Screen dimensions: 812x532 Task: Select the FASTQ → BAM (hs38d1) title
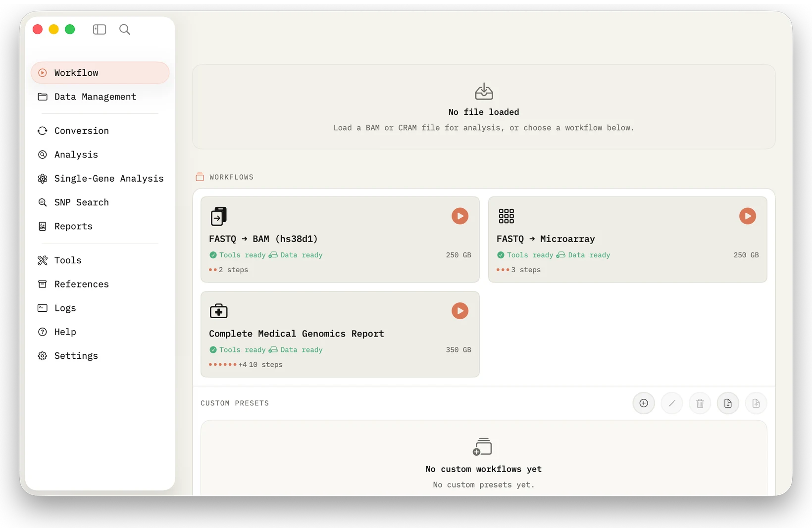tap(263, 239)
